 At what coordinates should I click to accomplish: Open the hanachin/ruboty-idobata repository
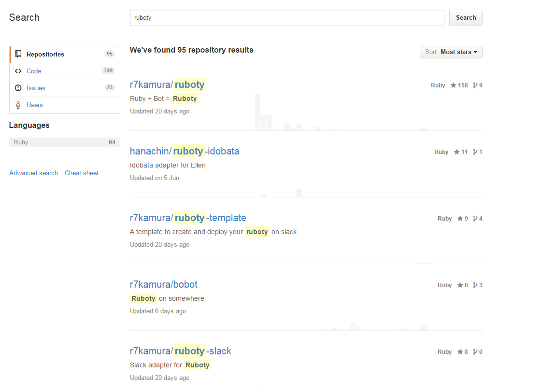[x=184, y=151]
